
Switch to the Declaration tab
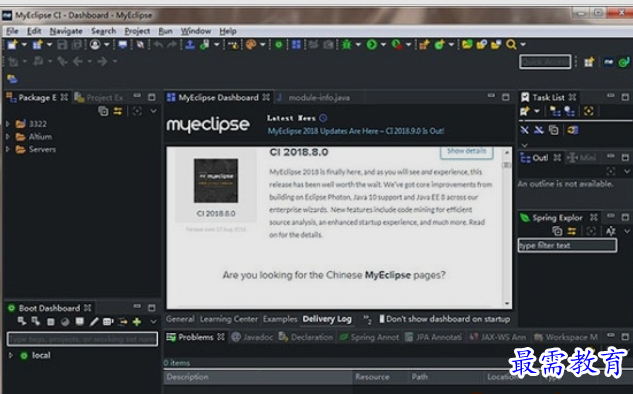(x=306, y=337)
